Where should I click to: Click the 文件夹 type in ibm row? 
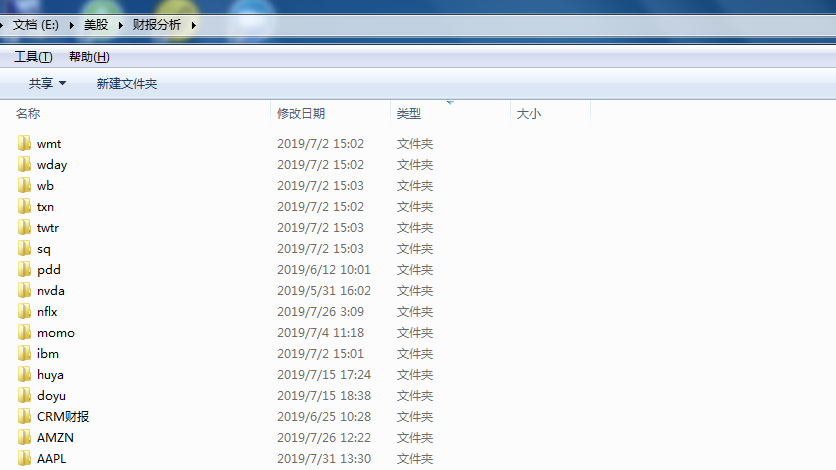[x=415, y=354]
